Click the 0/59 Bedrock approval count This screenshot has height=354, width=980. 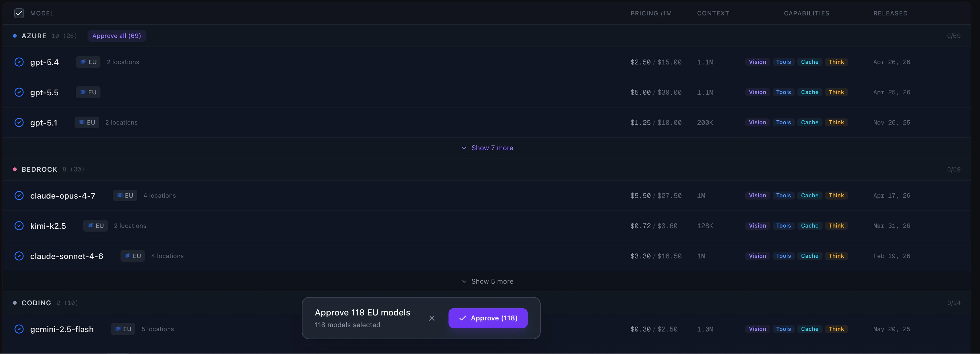tap(953, 169)
